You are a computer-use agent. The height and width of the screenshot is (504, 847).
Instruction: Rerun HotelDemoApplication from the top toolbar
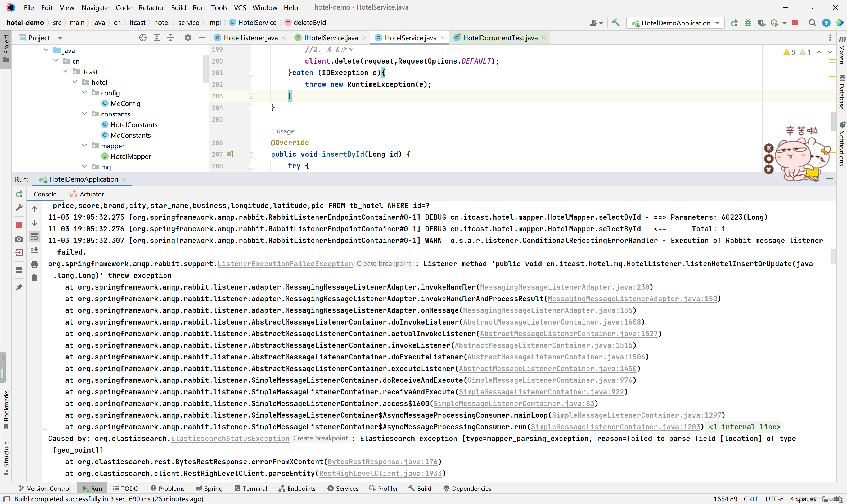[734, 23]
